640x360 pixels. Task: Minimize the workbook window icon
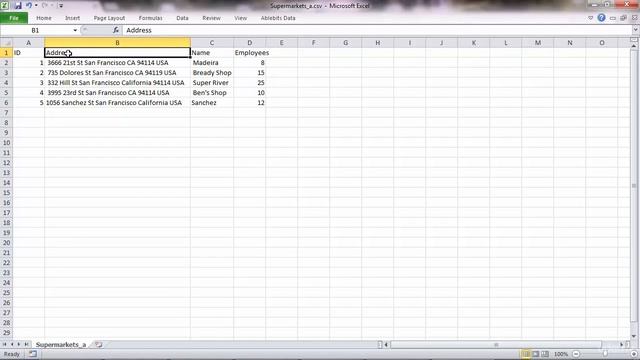click(613, 18)
